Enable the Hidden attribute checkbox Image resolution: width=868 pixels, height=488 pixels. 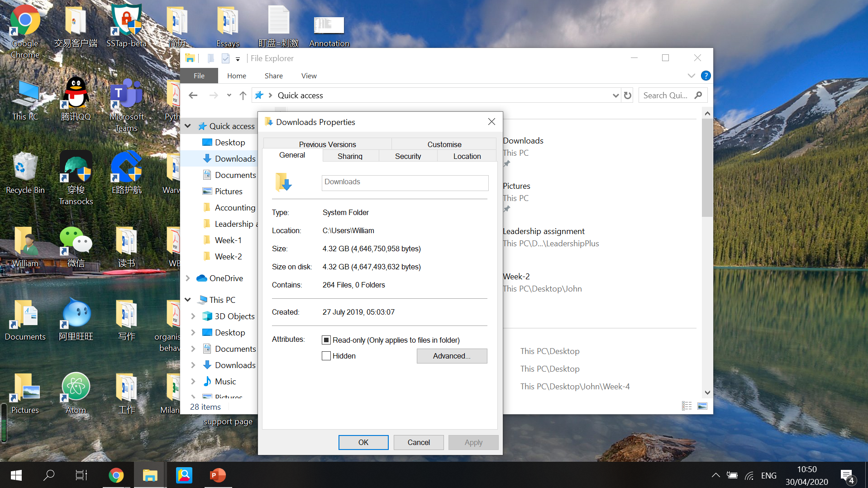[x=326, y=356]
